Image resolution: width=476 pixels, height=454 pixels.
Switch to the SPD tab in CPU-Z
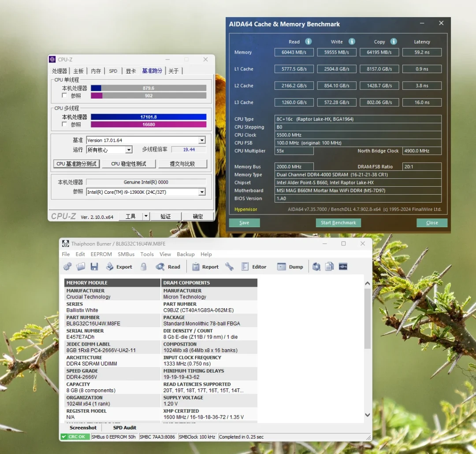click(113, 71)
